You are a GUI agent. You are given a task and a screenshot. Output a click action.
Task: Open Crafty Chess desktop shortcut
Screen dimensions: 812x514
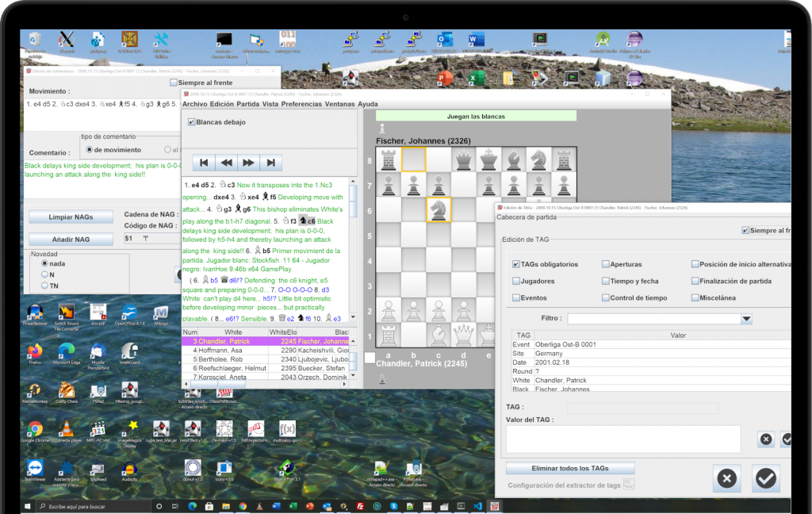coord(67,392)
